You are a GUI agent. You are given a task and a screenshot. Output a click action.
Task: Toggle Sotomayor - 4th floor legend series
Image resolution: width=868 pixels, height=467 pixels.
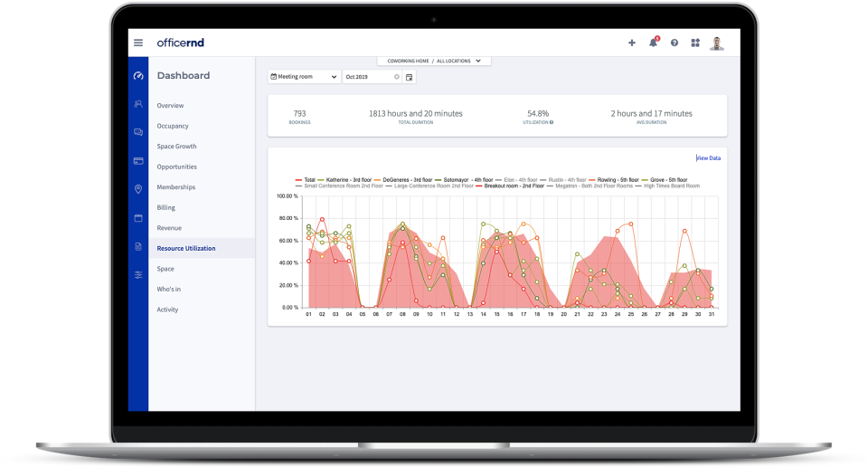pos(464,180)
